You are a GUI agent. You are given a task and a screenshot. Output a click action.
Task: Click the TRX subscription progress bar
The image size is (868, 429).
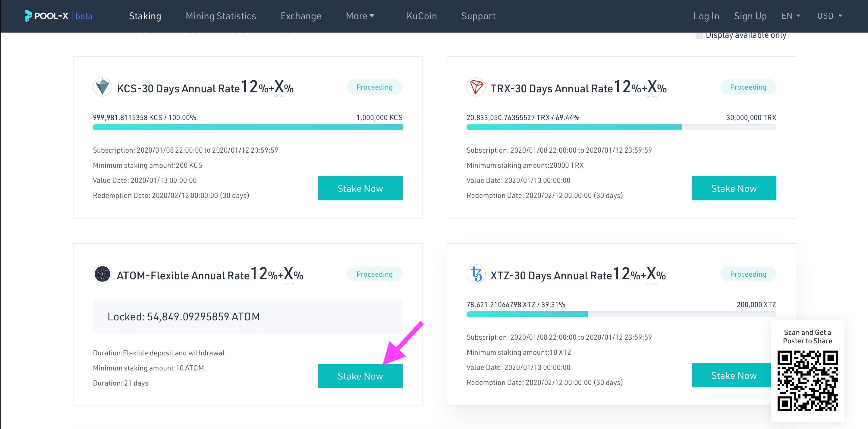coord(621,128)
